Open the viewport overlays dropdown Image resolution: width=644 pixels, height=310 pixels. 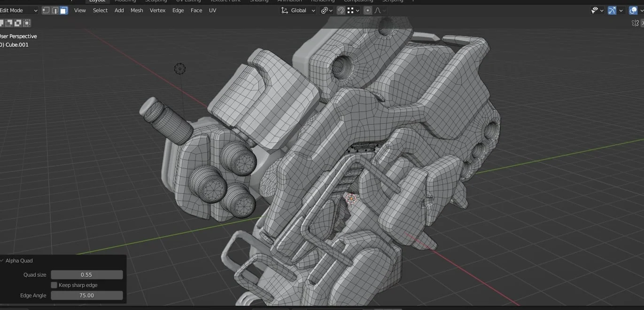click(642, 10)
